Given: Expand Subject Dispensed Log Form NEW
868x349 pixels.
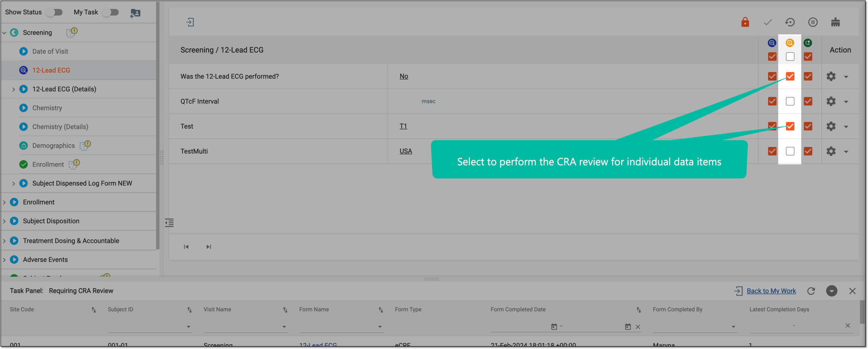Looking at the screenshot, I should (13, 184).
